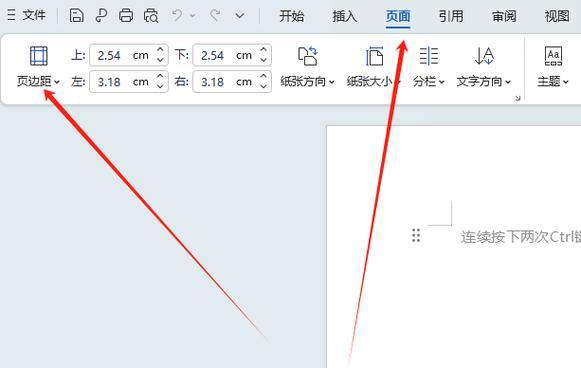
Task: Increase the 上 top margin value
Action: pyautogui.click(x=160, y=50)
